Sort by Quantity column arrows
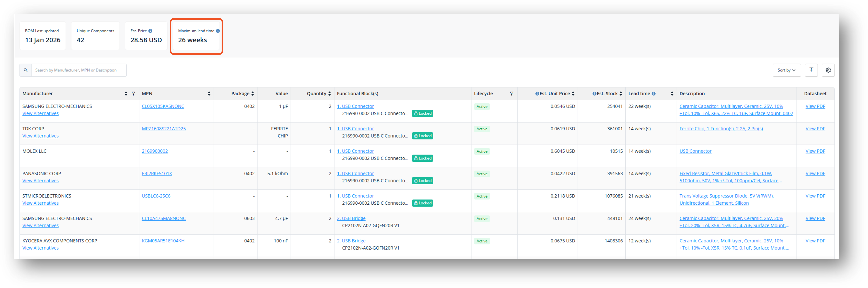 coord(329,94)
